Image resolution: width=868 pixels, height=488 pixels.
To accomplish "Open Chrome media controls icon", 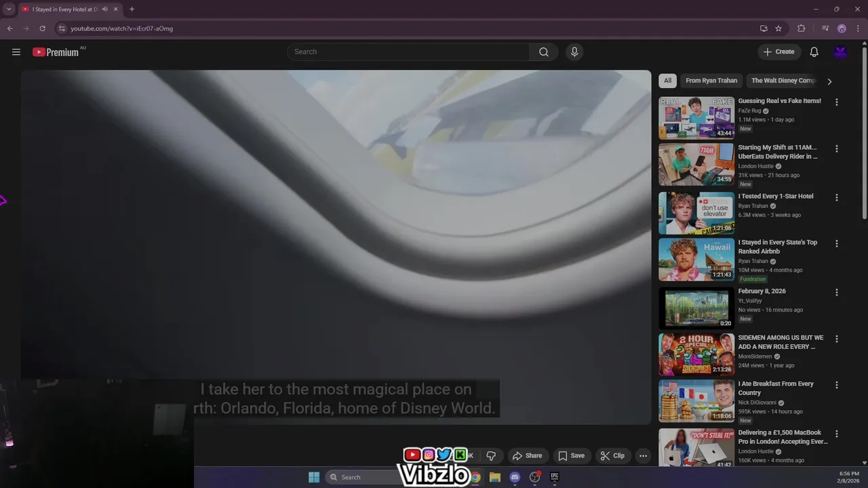I will click(825, 28).
